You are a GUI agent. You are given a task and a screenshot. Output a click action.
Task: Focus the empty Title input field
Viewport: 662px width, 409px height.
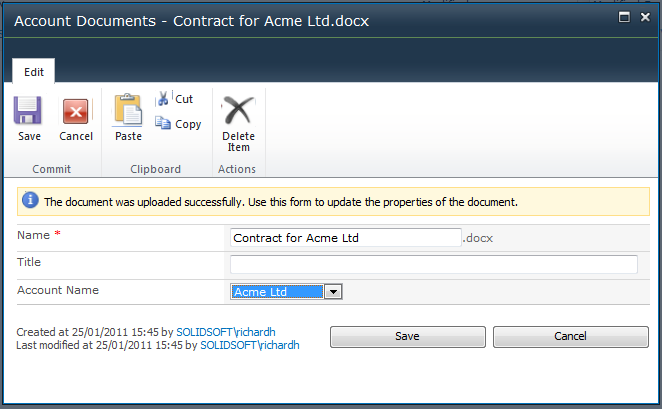coord(433,264)
